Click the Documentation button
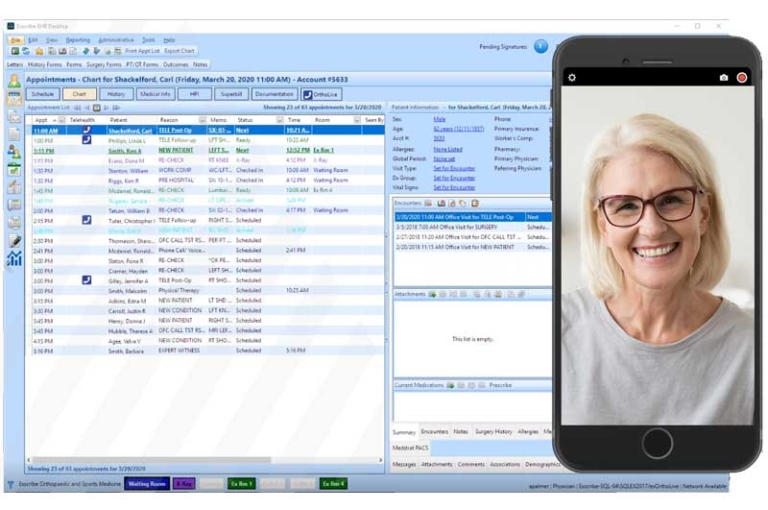Viewport: 768px width, 510px height. tap(273, 94)
